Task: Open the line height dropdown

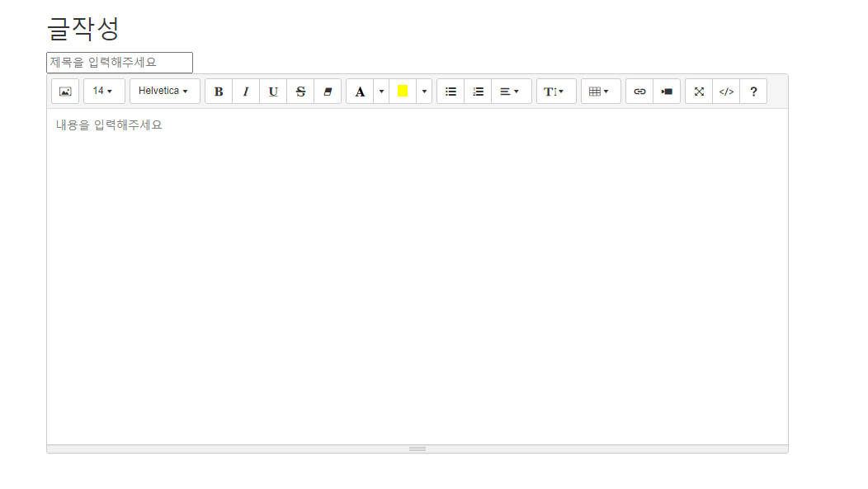Action: click(x=556, y=92)
